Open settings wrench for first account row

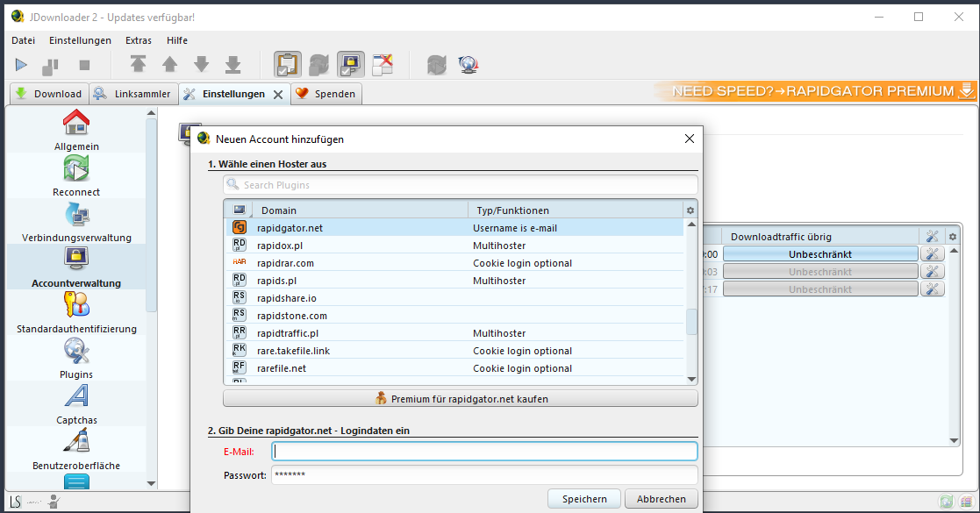click(x=932, y=253)
